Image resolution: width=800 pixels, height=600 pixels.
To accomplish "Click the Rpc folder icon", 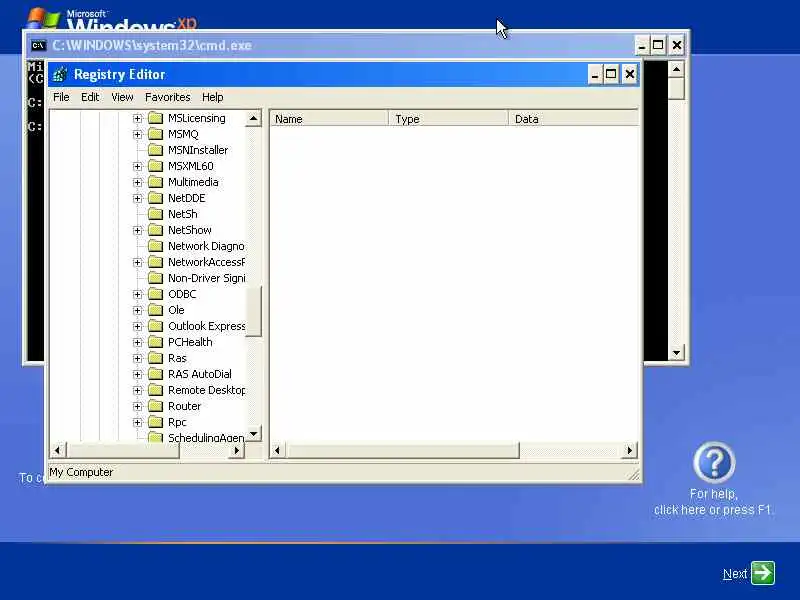I will [x=155, y=422].
